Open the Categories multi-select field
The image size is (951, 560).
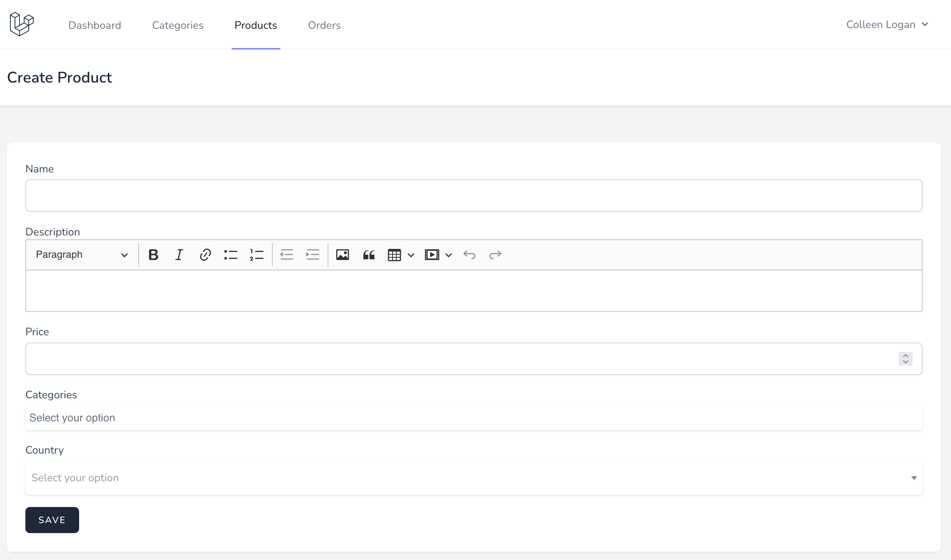[x=474, y=418]
